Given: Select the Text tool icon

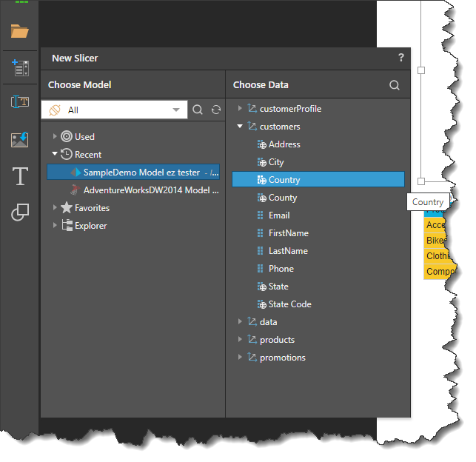Looking at the screenshot, I should (20, 175).
